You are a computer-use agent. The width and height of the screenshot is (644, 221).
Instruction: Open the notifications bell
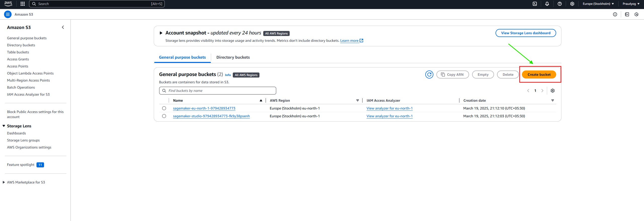547,4
